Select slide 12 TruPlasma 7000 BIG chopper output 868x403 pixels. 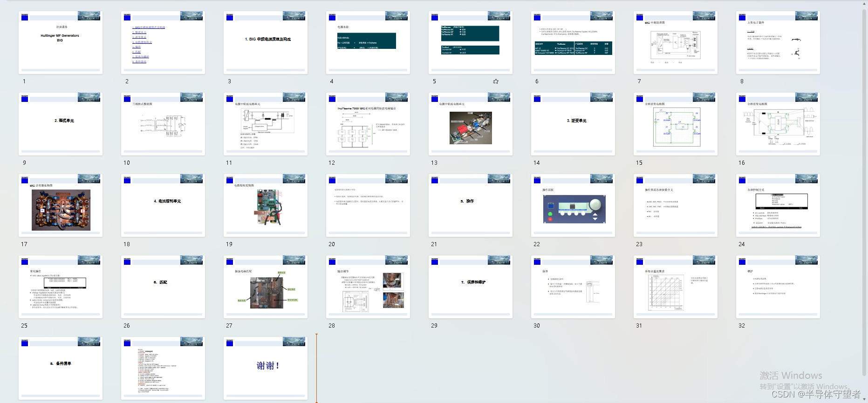[368, 124]
